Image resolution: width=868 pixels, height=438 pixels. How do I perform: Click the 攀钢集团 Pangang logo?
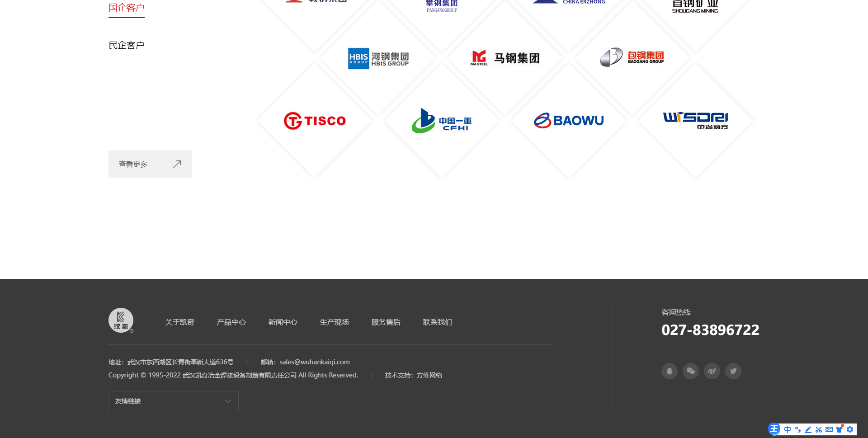[442, 6]
